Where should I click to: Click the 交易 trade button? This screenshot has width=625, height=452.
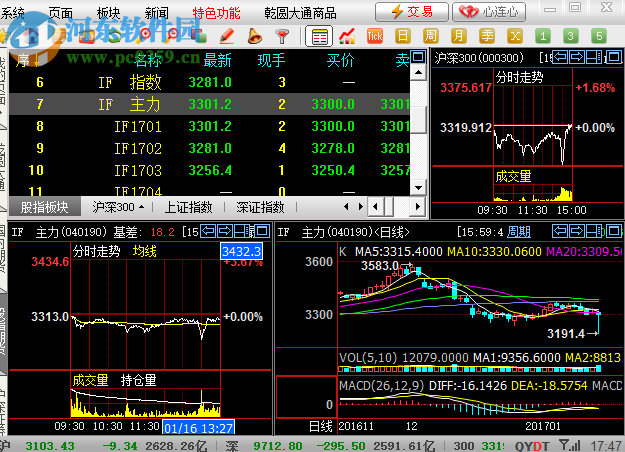coord(412,12)
